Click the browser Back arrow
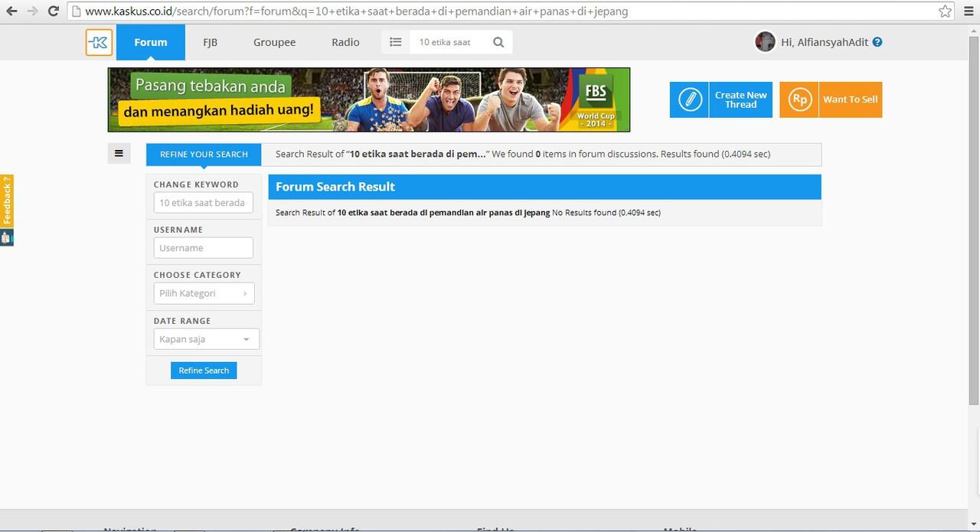The image size is (980, 532). [11, 11]
